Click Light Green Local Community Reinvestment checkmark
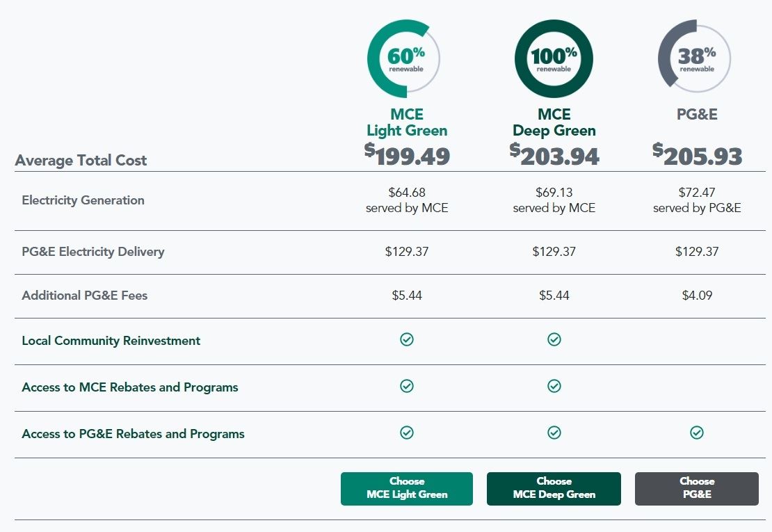The image size is (772, 532). (x=407, y=339)
